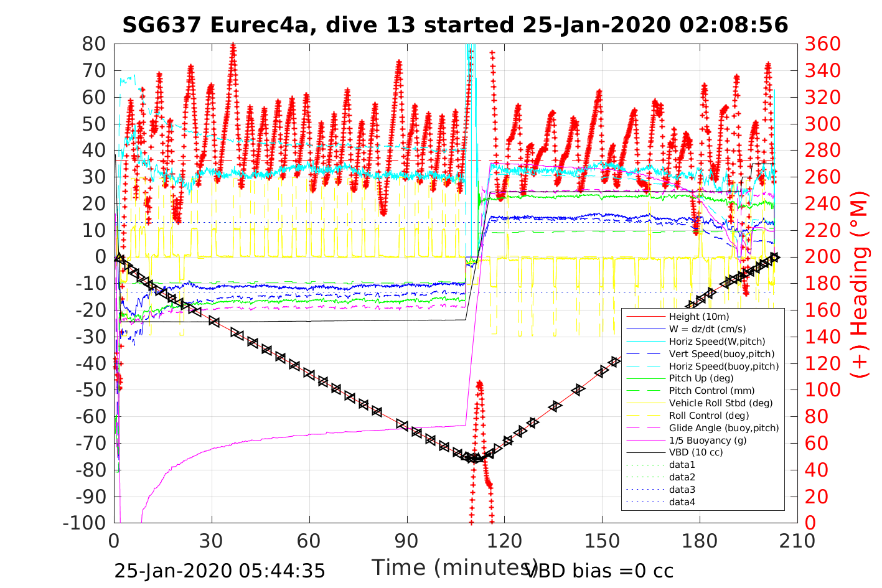
Task: Select the red '260' heading tick
Action: [823, 177]
